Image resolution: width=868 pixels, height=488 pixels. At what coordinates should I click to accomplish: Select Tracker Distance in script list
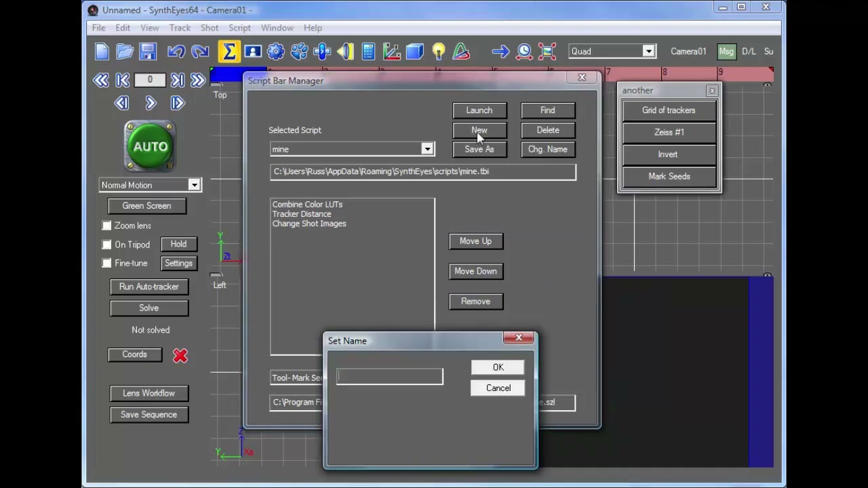[302, 214]
